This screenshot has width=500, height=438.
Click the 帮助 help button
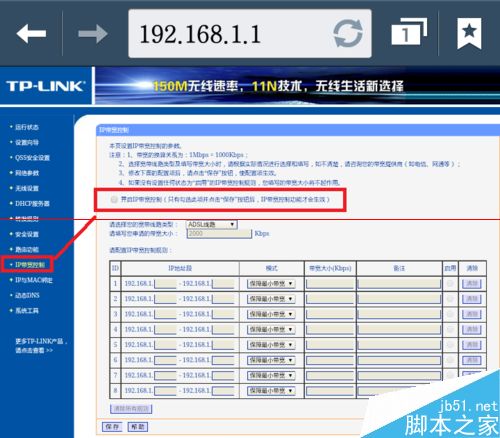(138, 427)
